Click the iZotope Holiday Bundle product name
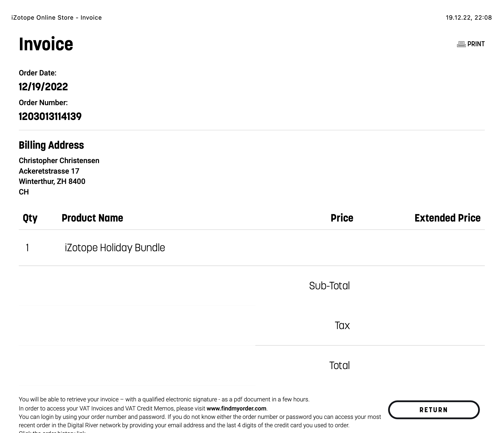Image resolution: width=504 pixels, height=433 pixels. 115,248
